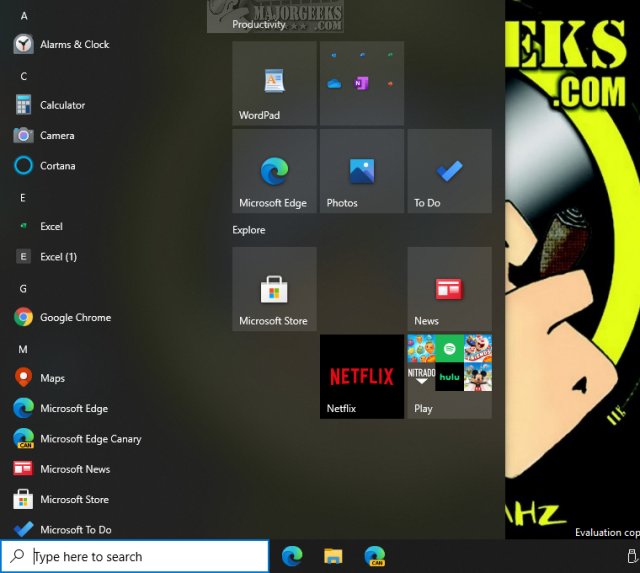The width and height of the screenshot is (640, 573).
Task: Open the News tile
Action: [449, 289]
